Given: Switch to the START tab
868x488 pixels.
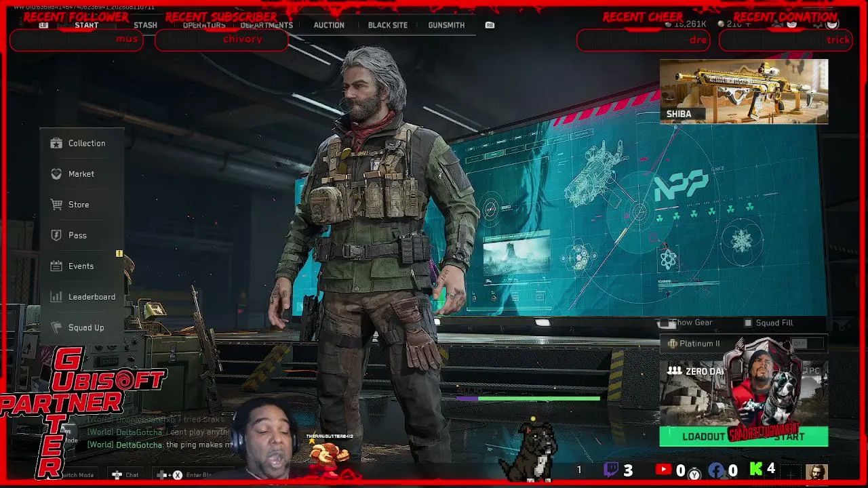Looking at the screenshot, I should pyautogui.click(x=87, y=25).
